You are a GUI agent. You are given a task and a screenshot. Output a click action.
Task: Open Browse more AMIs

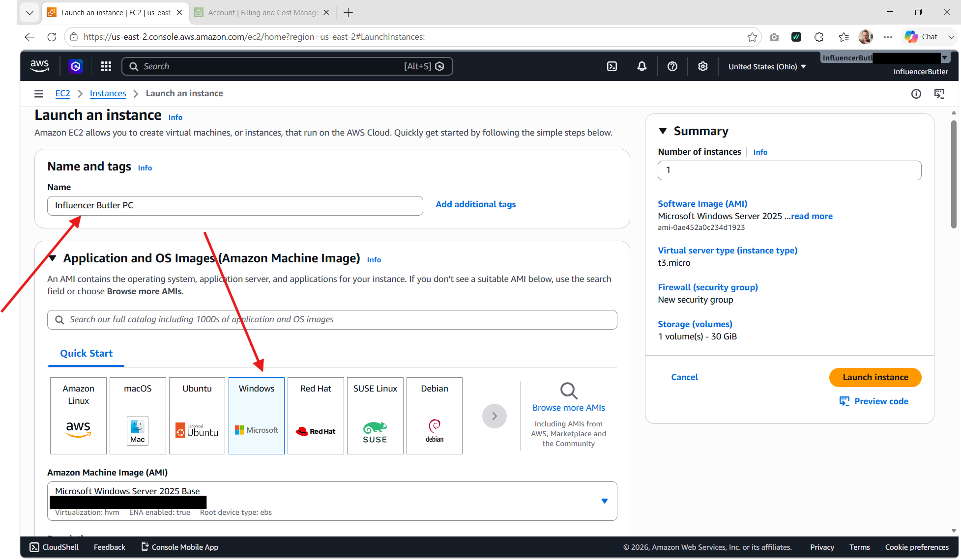[569, 408]
